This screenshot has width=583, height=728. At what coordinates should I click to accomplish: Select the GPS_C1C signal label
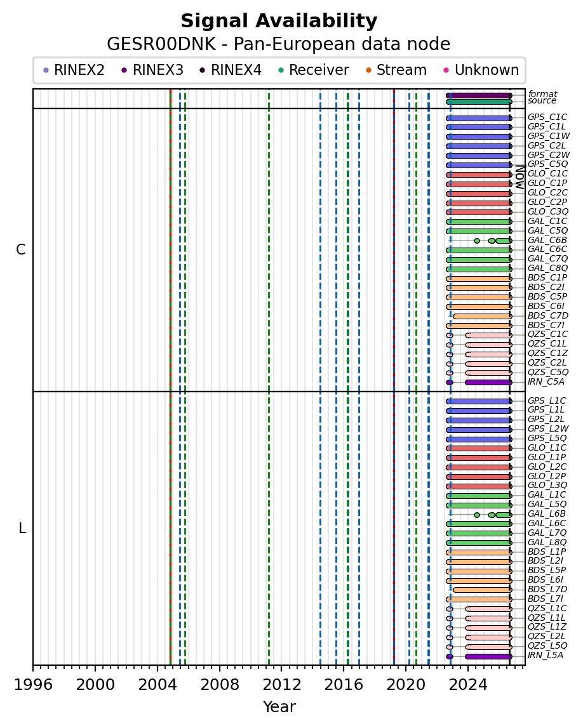tap(547, 117)
